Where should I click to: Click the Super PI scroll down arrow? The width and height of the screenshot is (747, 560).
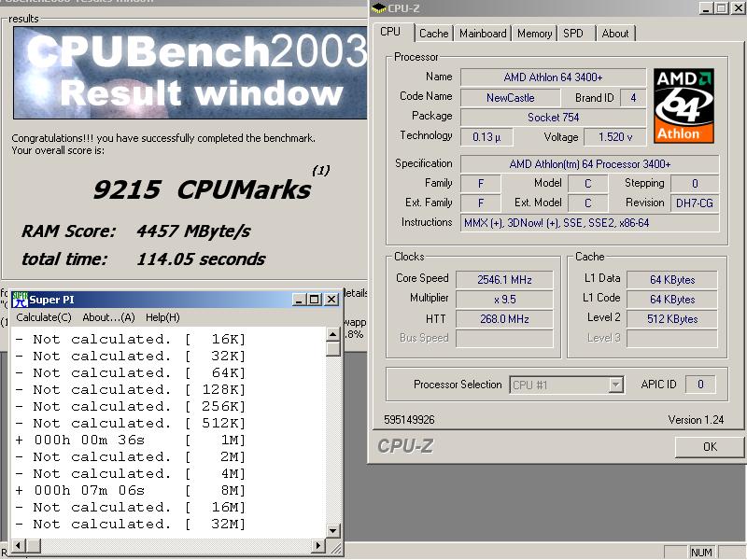click(x=333, y=530)
